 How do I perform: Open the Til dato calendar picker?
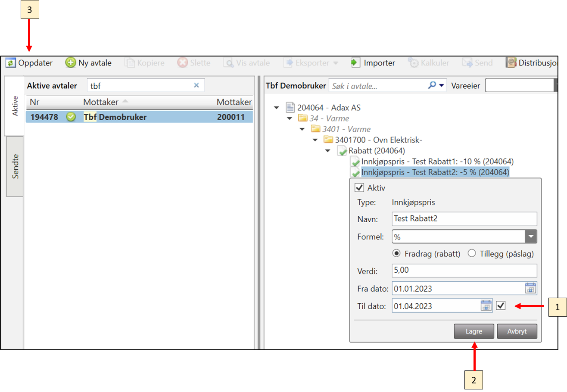pyautogui.click(x=486, y=306)
